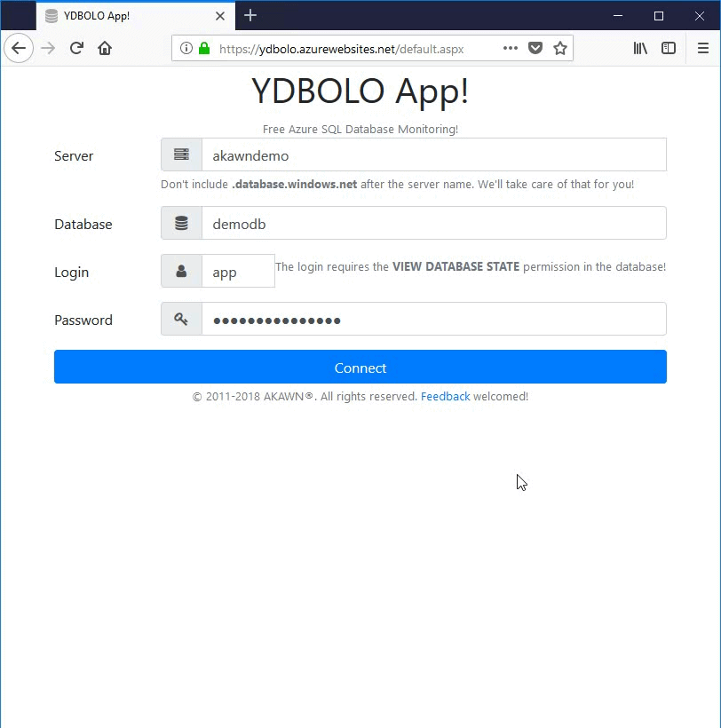The width and height of the screenshot is (721, 728).
Task: Open the Firefox hamburger menu
Action: pyautogui.click(x=703, y=48)
